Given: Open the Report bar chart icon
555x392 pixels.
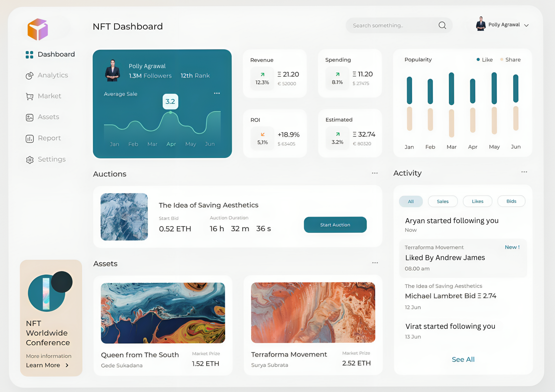Looking at the screenshot, I should tap(29, 139).
